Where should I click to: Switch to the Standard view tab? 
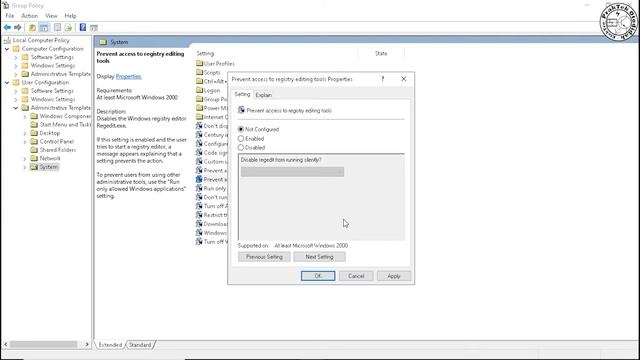click(x=140, y=345)
